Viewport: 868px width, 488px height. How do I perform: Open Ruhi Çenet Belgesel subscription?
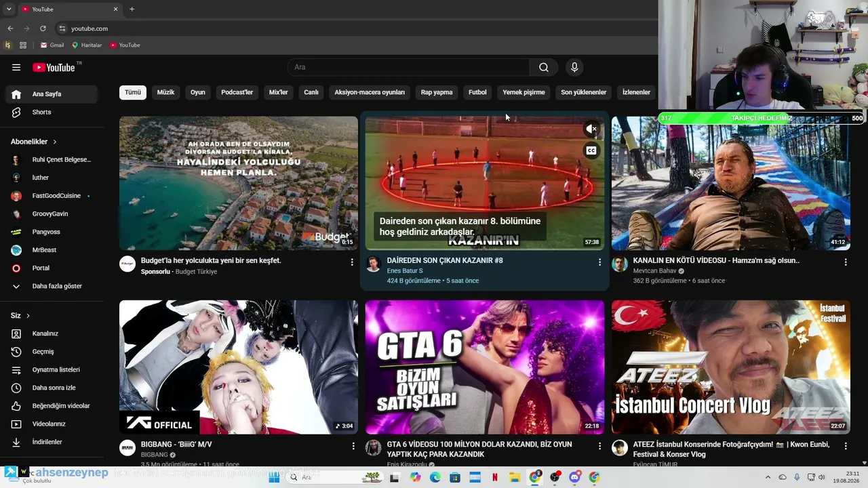(52, 160)
